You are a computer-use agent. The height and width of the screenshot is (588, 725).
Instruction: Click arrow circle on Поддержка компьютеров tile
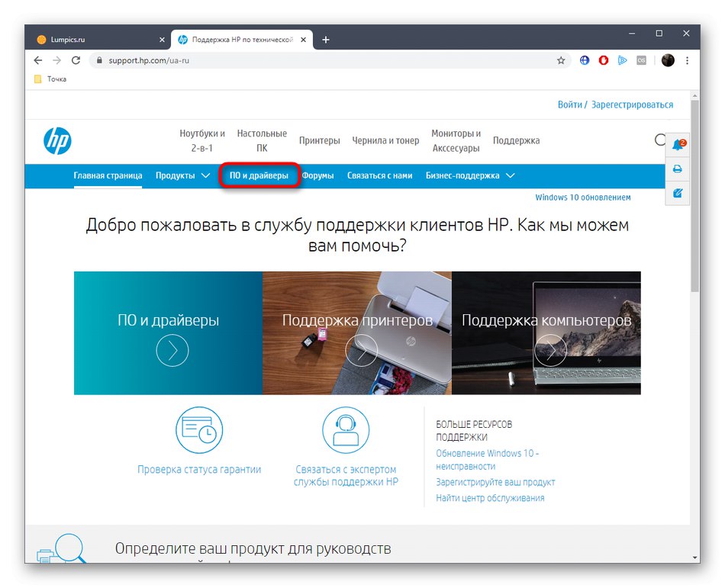click(x=550, y=351)
